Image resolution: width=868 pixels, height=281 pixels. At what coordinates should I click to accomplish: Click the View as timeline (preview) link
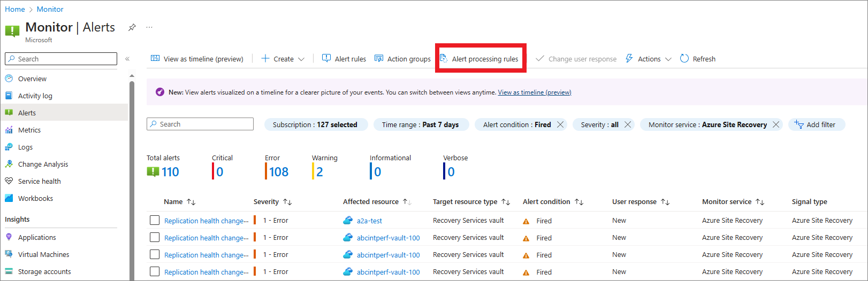pyautogui.click(x=534, y=92)
